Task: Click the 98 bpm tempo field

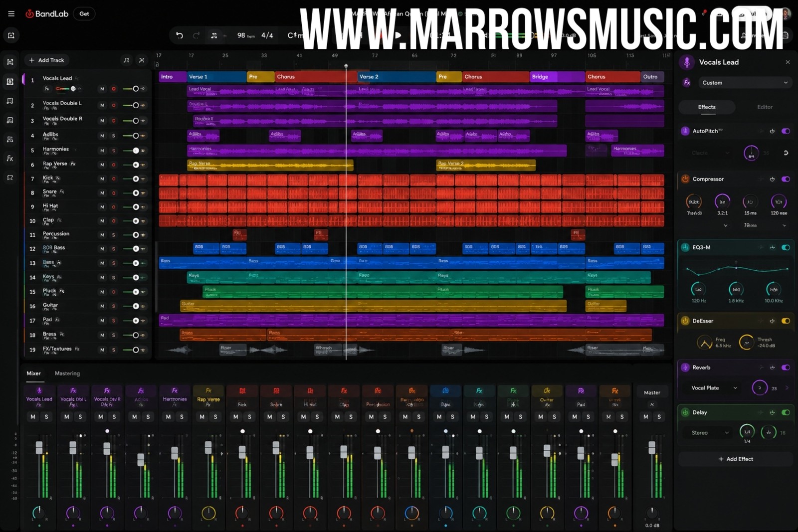Action: click(246, 35)
